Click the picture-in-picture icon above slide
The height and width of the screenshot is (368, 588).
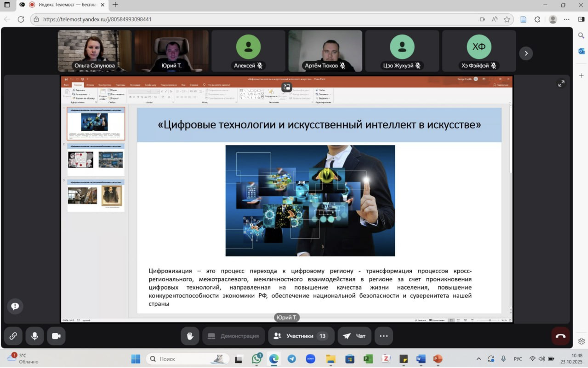287,87
